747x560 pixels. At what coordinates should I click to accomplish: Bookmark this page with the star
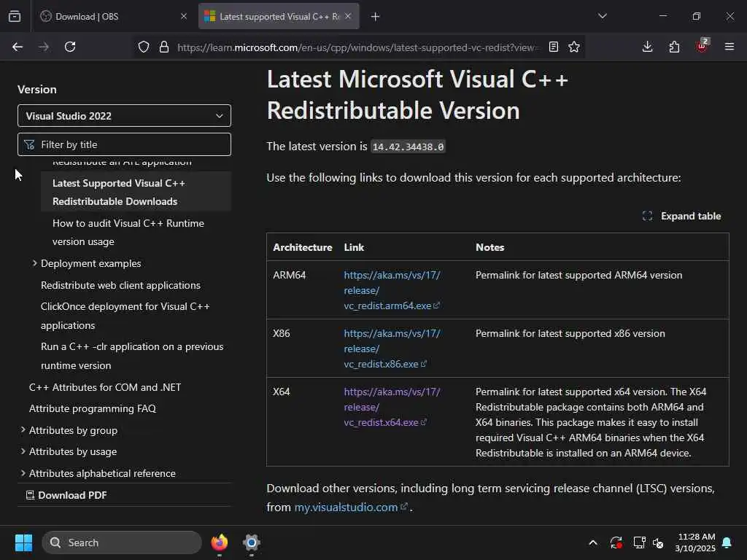(574, 47)
